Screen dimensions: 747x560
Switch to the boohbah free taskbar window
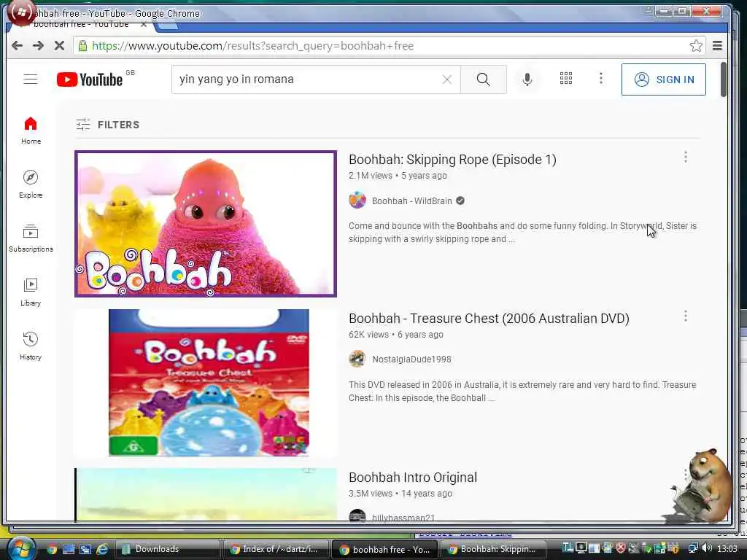point(385,550)
